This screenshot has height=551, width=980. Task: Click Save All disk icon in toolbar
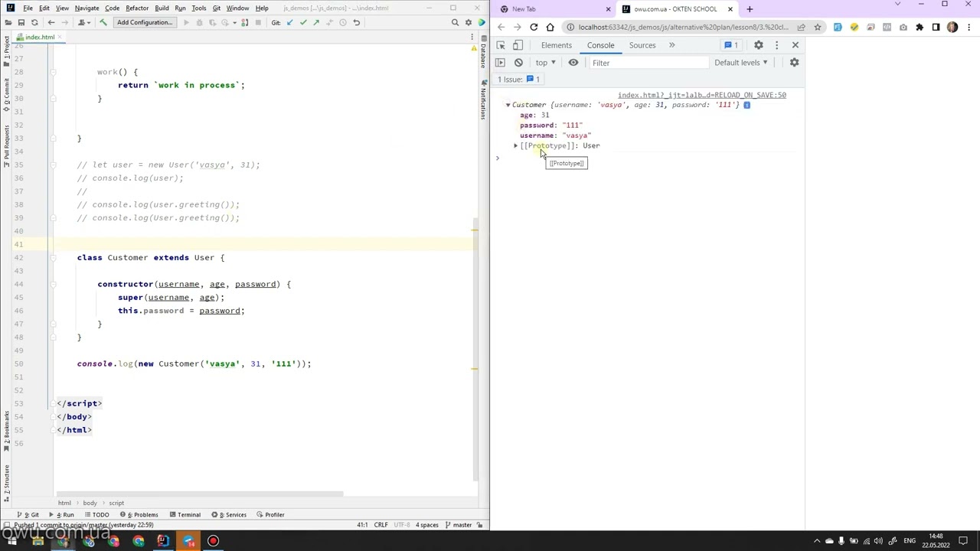21,22
